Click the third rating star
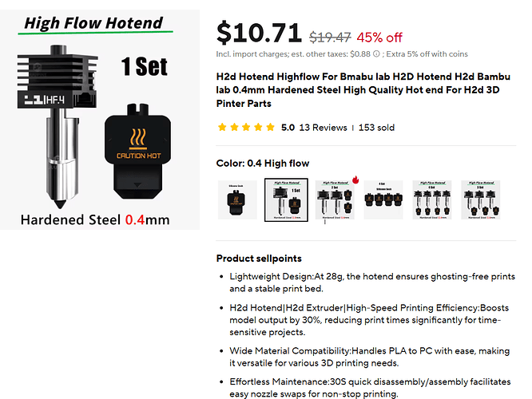 point(246,127)
